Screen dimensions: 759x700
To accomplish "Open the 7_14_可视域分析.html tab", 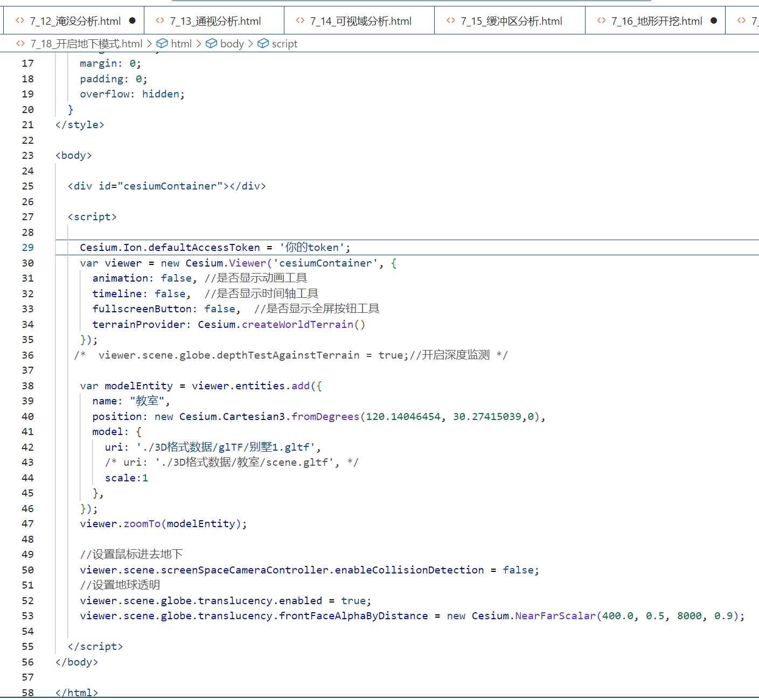I will [x=360, y=21].
